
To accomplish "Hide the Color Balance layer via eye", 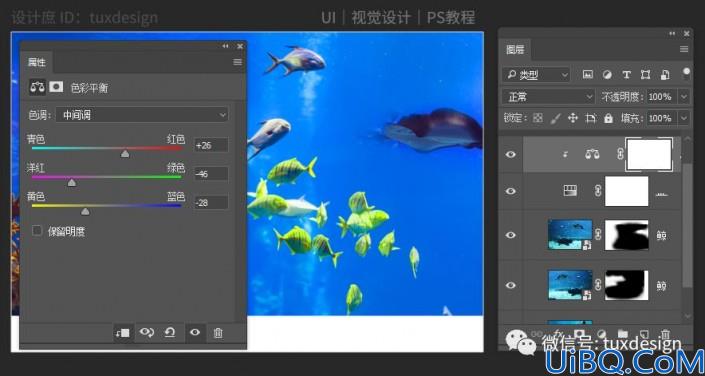I will tap(511, 155).
